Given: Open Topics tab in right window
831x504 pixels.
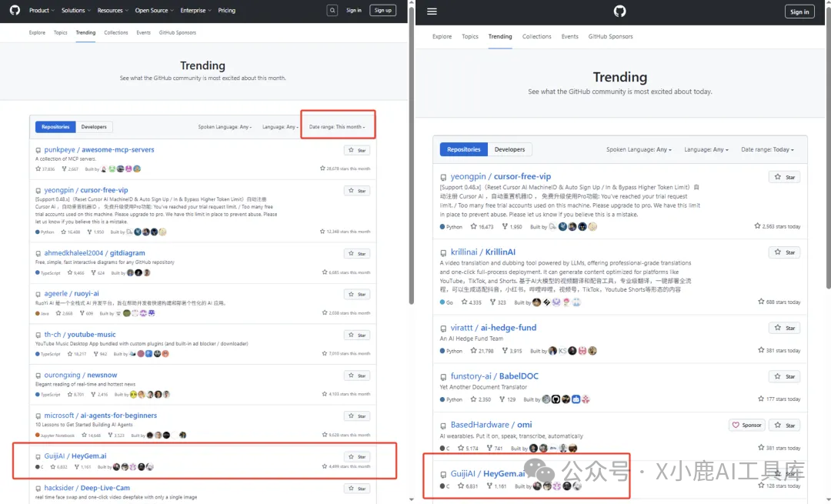Looking at the screenshot, I should 470,37.
